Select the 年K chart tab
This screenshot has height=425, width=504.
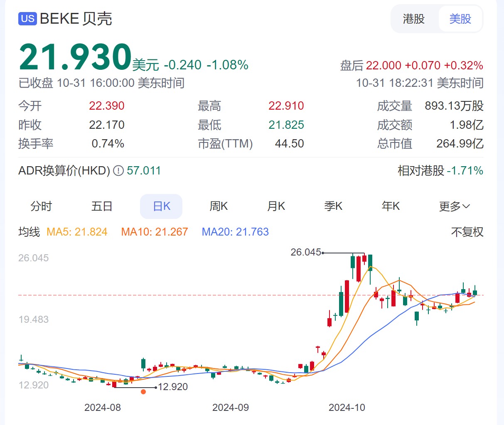(391, 206)
